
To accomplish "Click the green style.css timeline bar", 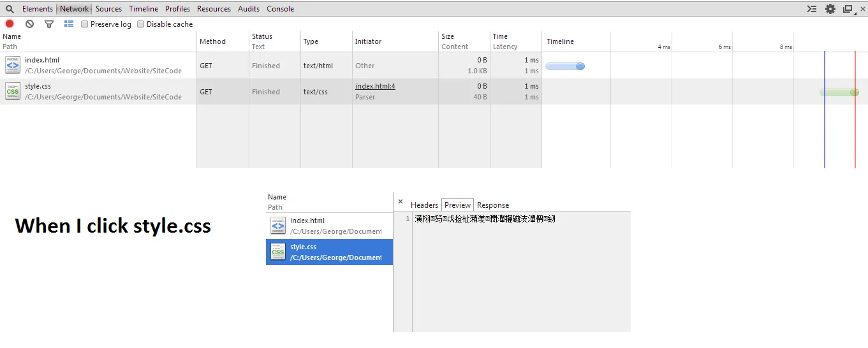I will pyautogui.click(x=839, y=92).
